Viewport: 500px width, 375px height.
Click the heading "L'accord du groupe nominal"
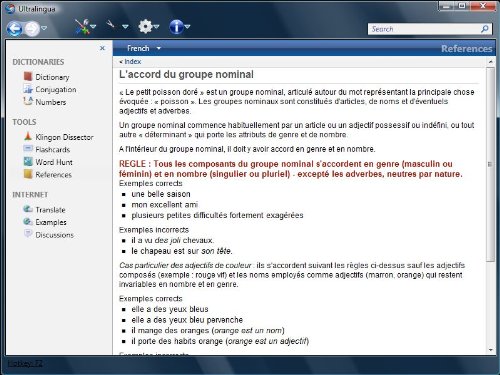coord(186,74)
